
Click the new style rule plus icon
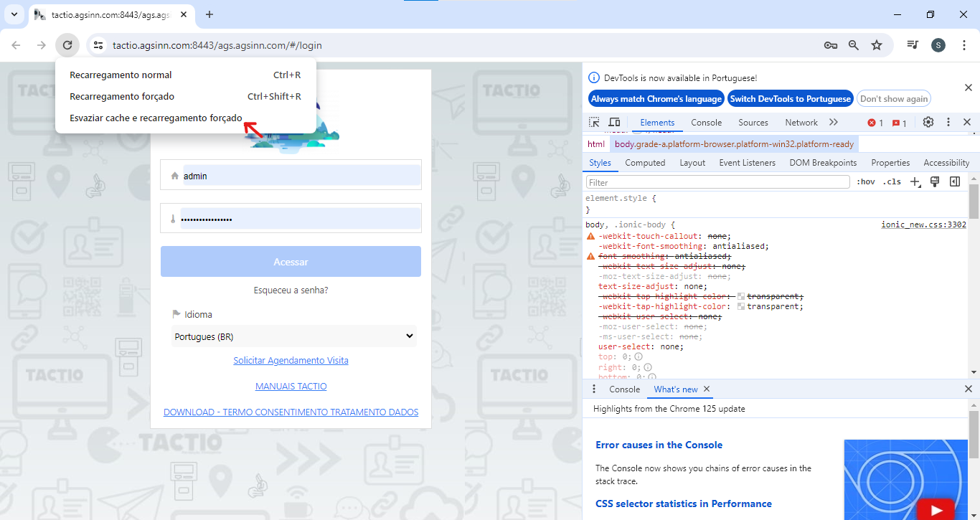tap(915, 182)
